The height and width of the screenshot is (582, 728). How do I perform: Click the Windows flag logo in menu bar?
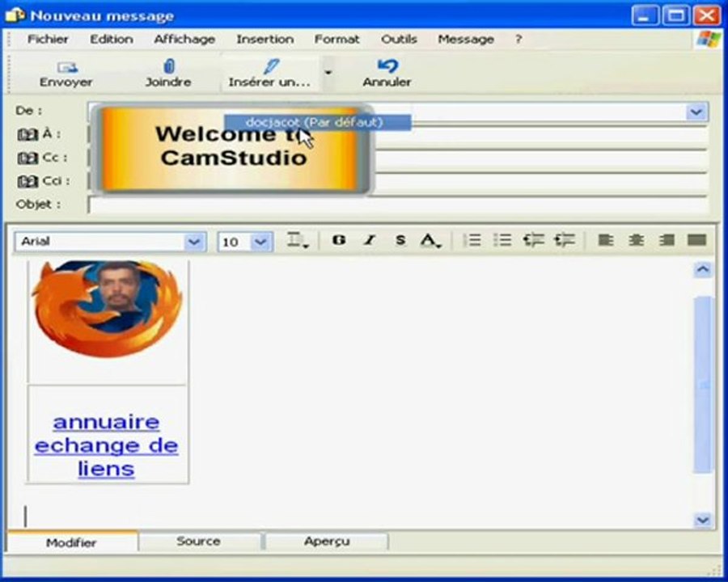[x=709, y=40]
